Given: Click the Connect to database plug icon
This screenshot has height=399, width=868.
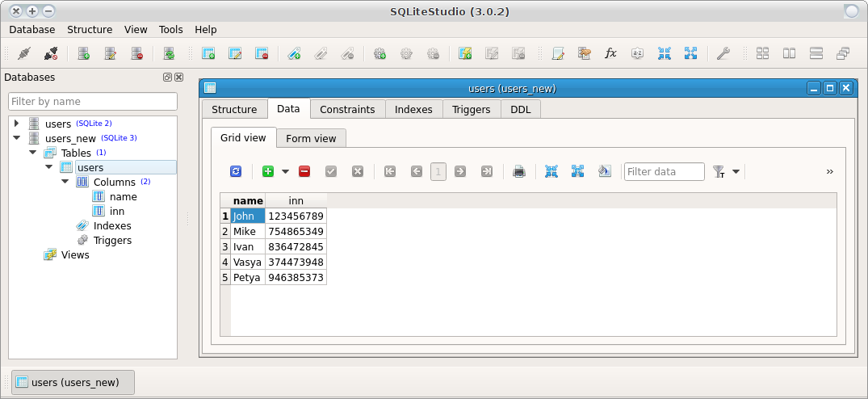Looking at the screenshot, I should point(24,53).
